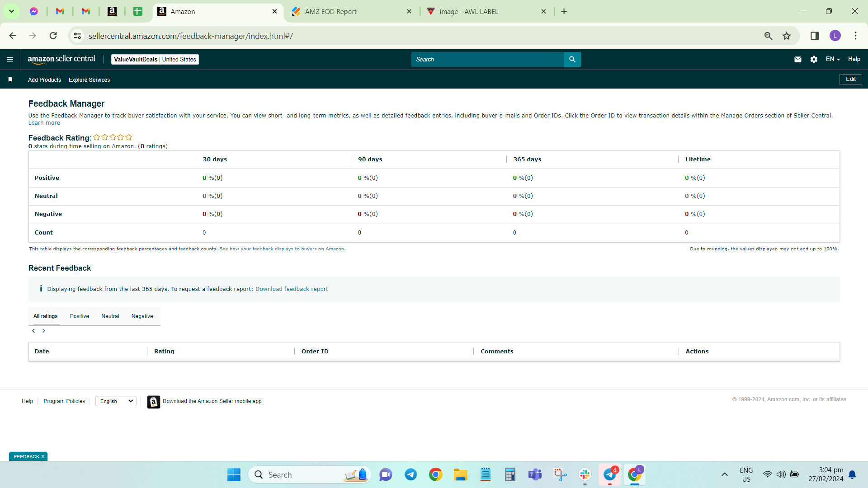Focus the Seller Central search field
Screen dimensions: 868x488
[x=488, y=59]
